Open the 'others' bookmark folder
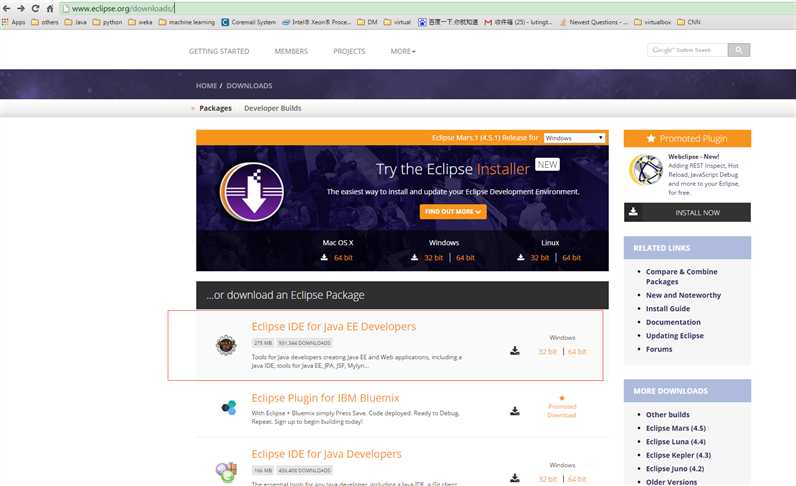This screenshot has width=796, height=486. pyautogui.click(x=45, y=22)
